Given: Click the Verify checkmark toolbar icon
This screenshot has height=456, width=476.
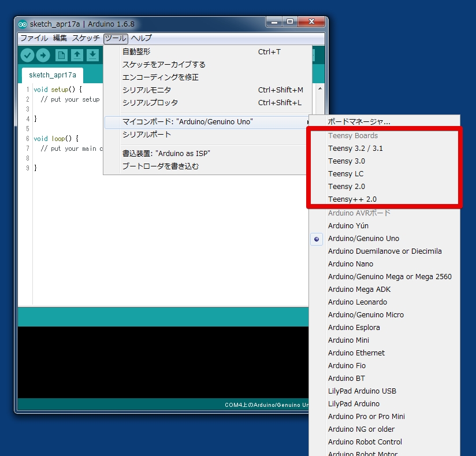Looking at the screenshot, I should 27,55.
